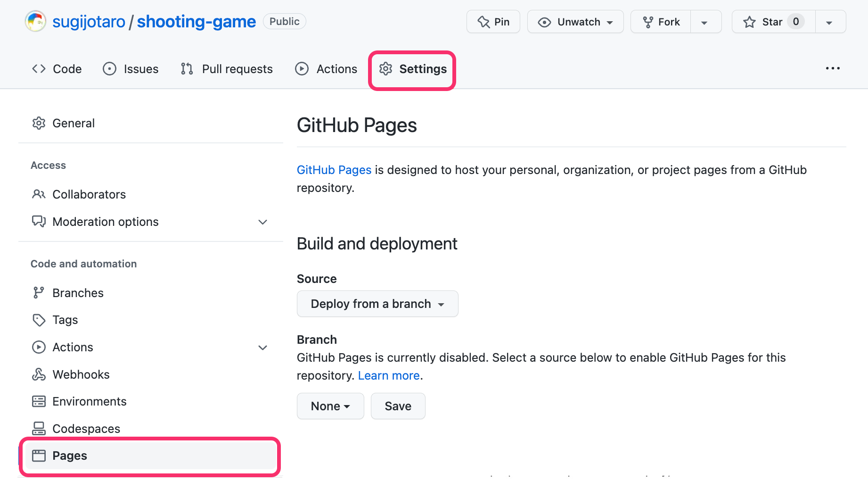Open the overflow menu with three dots
Screen dimensions: 868x489
833,68
